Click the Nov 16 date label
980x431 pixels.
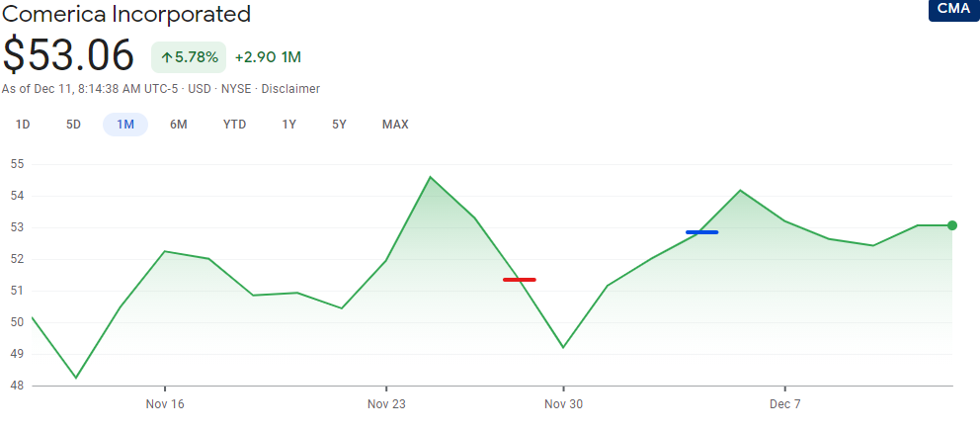[164, 404]
